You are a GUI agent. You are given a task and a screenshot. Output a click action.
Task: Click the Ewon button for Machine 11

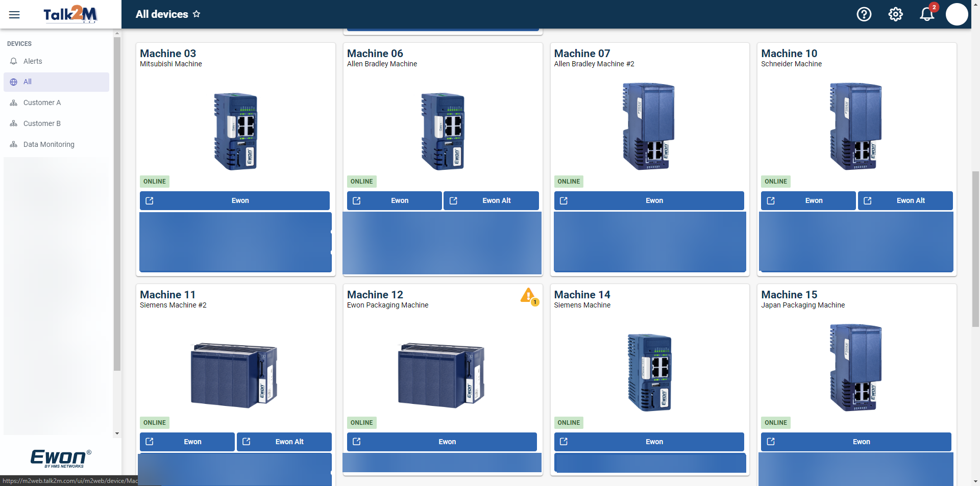[187, 442]
